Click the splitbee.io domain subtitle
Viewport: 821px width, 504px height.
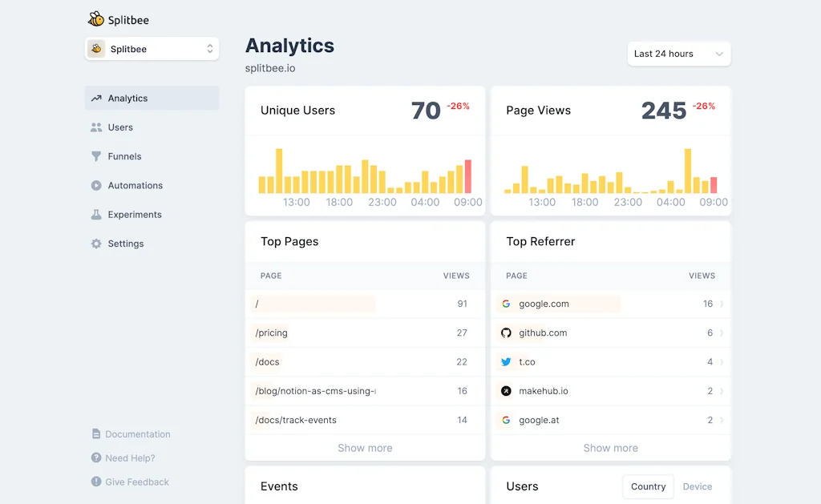270,68
